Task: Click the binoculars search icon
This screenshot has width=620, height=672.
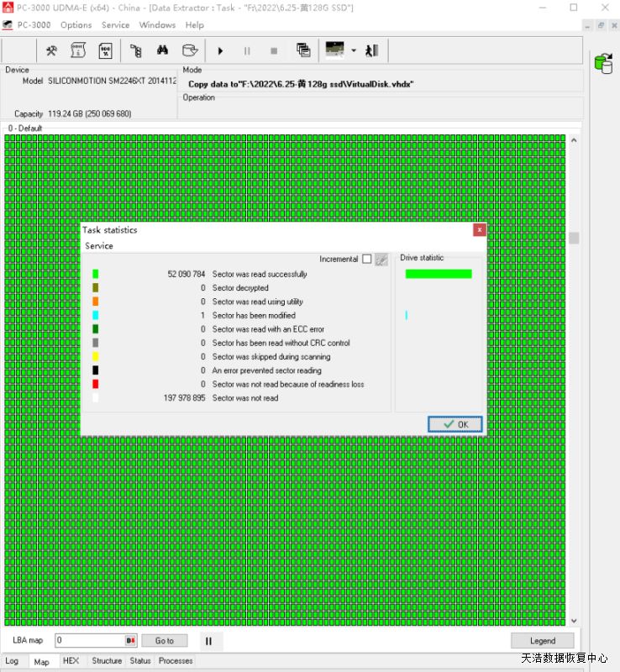Action: [163, 50]
